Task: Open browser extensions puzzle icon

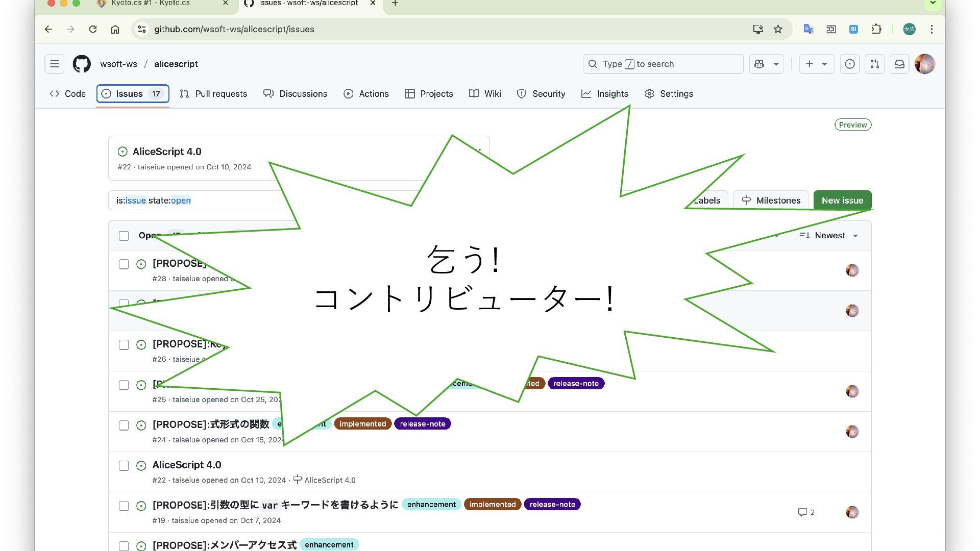Action: [x=876, y=29]
